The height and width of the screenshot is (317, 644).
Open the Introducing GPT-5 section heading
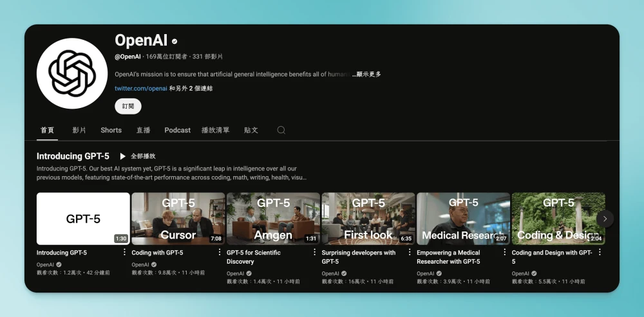tap(73, 156)
